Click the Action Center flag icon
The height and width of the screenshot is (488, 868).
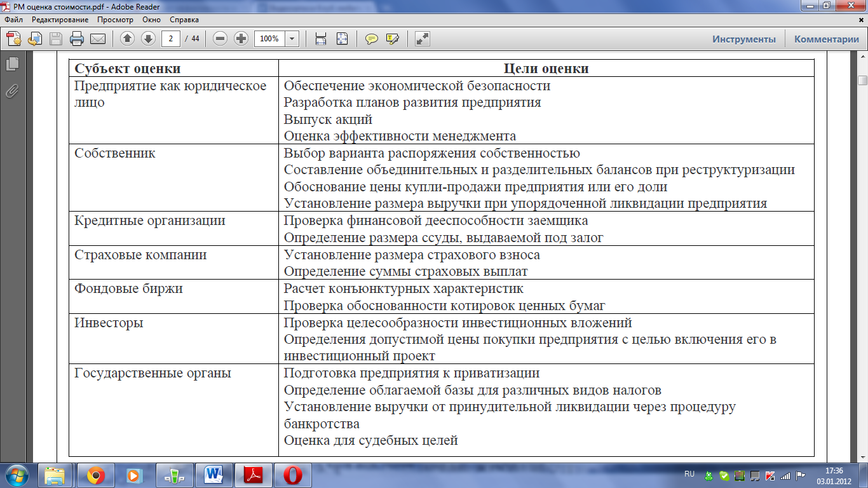coord(801,475)
